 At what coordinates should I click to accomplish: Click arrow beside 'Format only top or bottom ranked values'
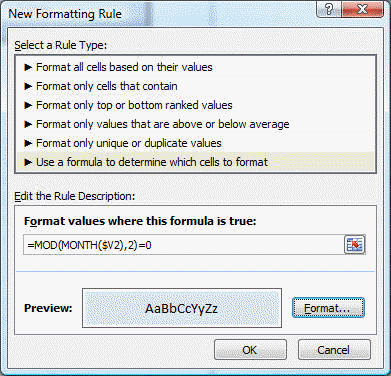(29, 105)
